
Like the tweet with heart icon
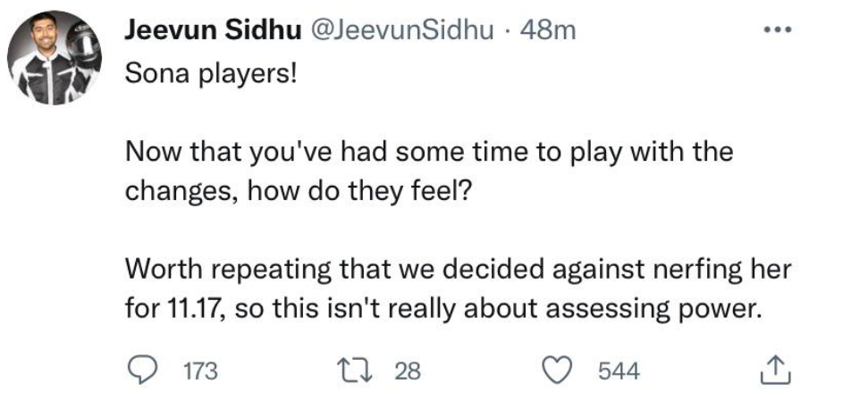556,371
